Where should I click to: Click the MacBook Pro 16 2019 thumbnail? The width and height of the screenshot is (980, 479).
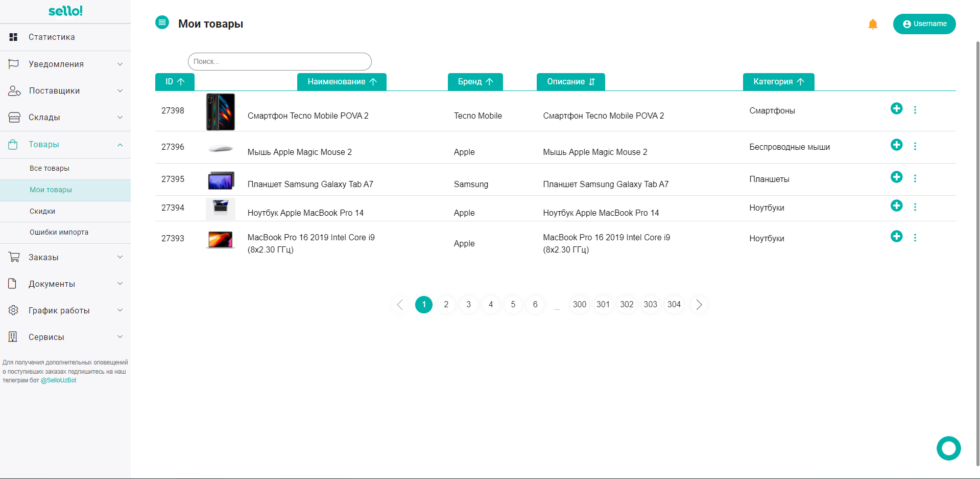coord(221,240)
